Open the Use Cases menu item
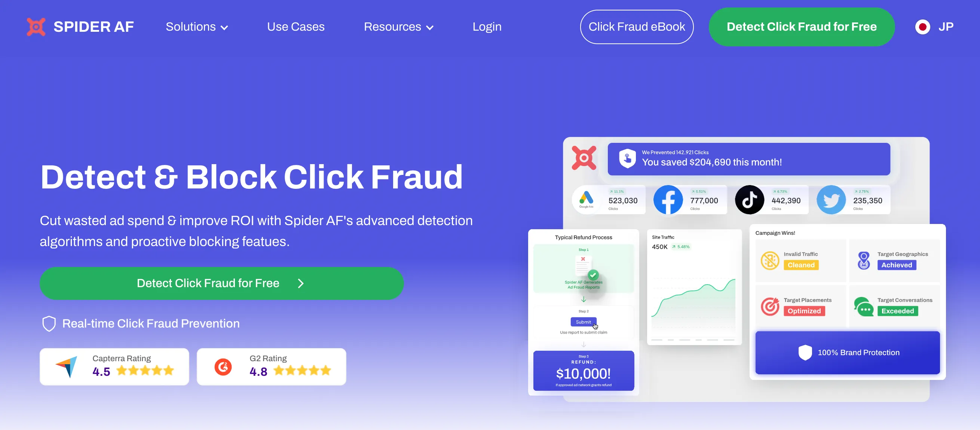 295,27
